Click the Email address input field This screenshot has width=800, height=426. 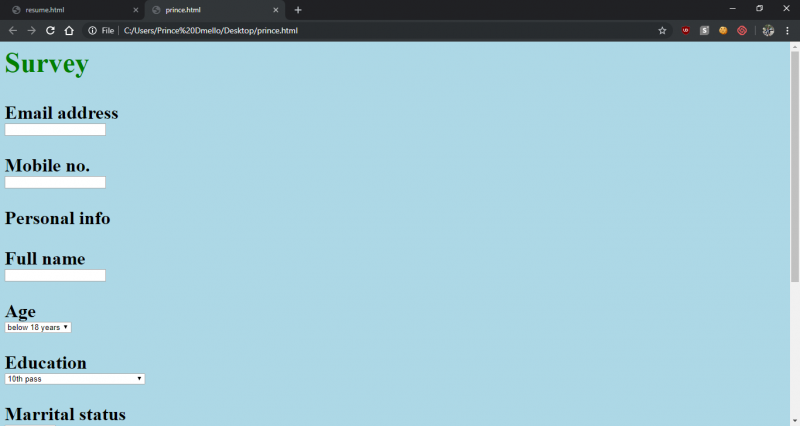tap(55, 130)
